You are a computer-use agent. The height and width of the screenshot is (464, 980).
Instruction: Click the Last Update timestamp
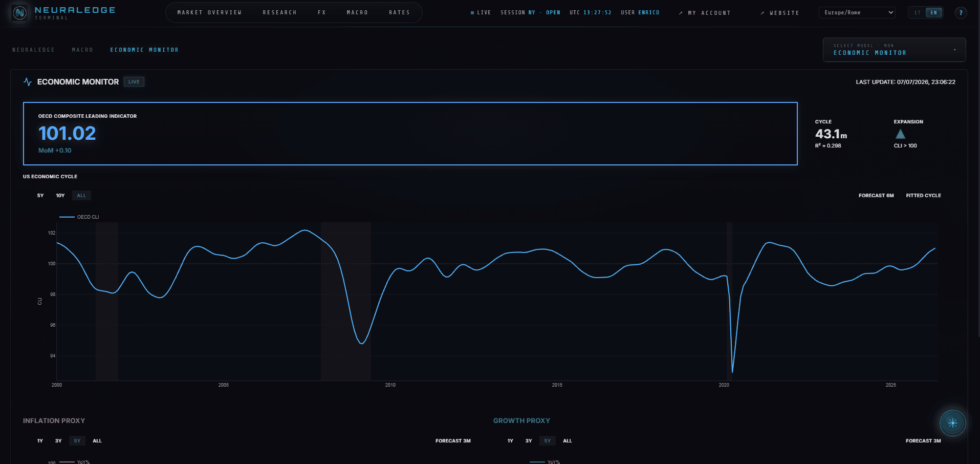905,82
